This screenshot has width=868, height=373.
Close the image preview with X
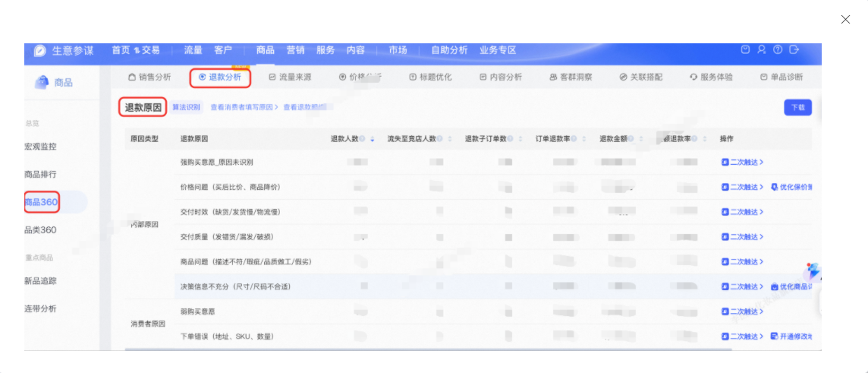coord(845,20)
